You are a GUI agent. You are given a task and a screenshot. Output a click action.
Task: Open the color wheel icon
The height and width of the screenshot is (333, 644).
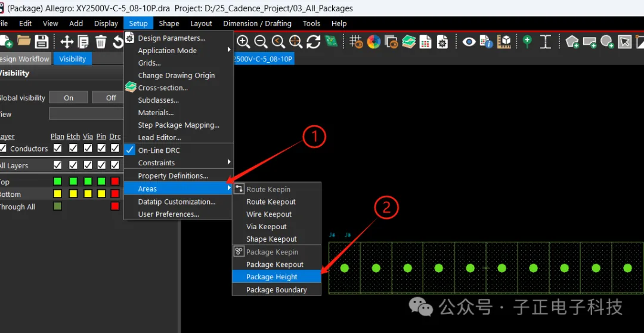pyautogui.click(x=374, y=42)
